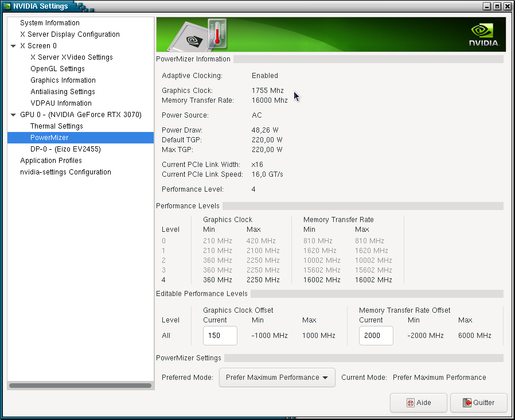The height and width of the screenshot is (420, 515).
Task: Click Memory Transfer Rate value 16000 Mhz
Action: [x=270, y=100]
